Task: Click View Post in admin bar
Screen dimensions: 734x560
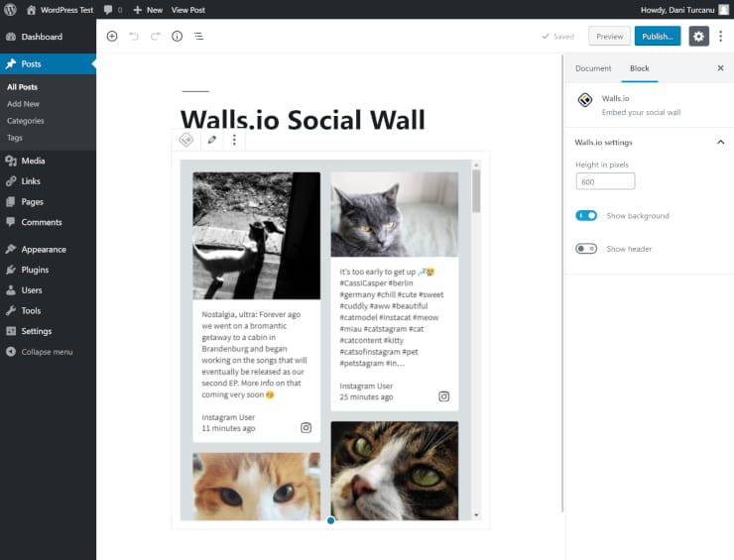Action: (x=187, y=10)
